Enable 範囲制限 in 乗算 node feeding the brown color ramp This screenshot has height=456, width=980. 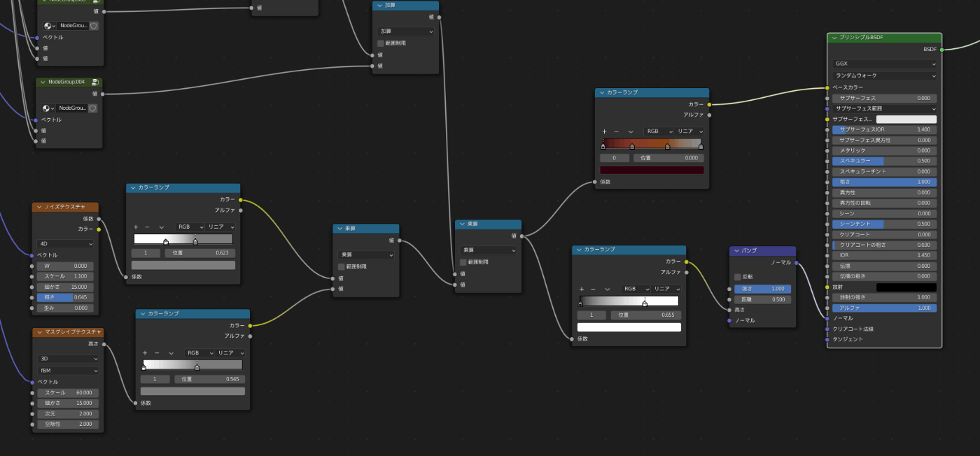463,262
